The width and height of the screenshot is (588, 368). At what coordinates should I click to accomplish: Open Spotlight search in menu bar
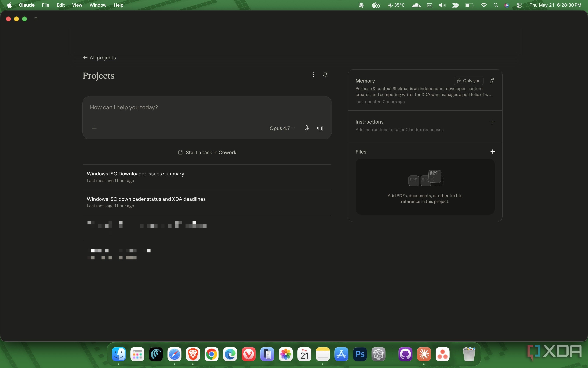pos(496,5)
